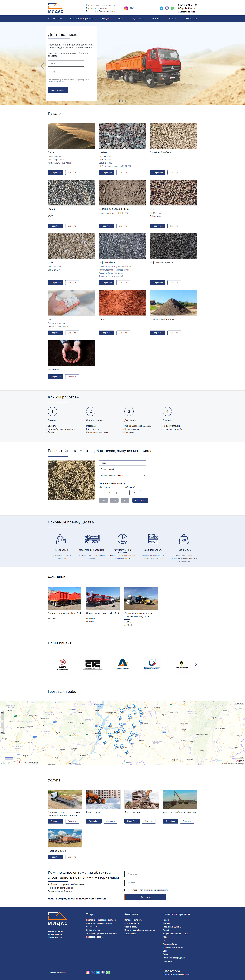245x980 pixels.
Task: Decrease mass with minus icon
Action: point(101,493)
